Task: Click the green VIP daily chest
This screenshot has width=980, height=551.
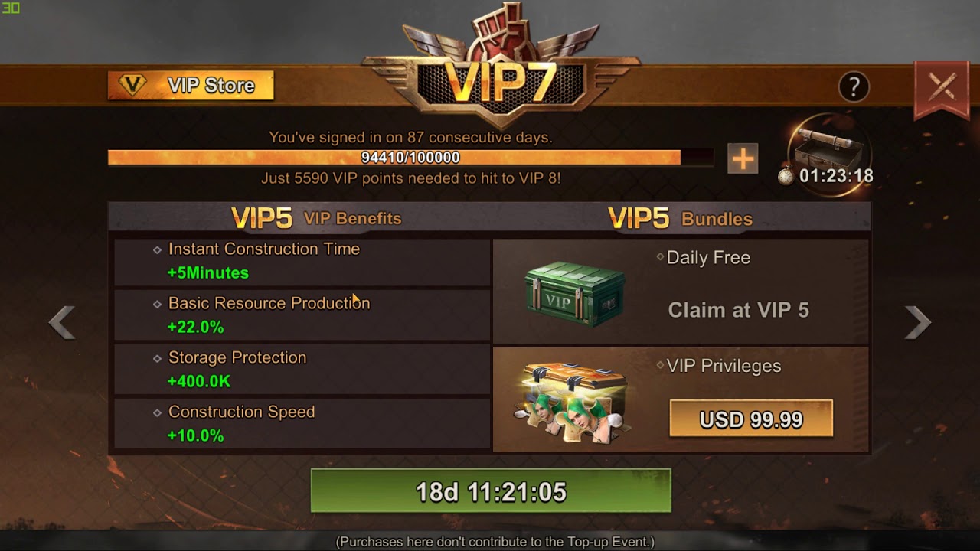Action: point(575,295)
